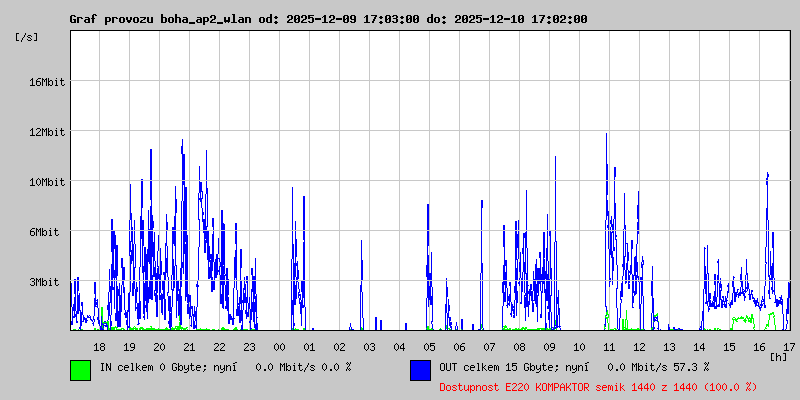
Task: Select hour 18 on the time axis
Action: (x=99, y=346)
